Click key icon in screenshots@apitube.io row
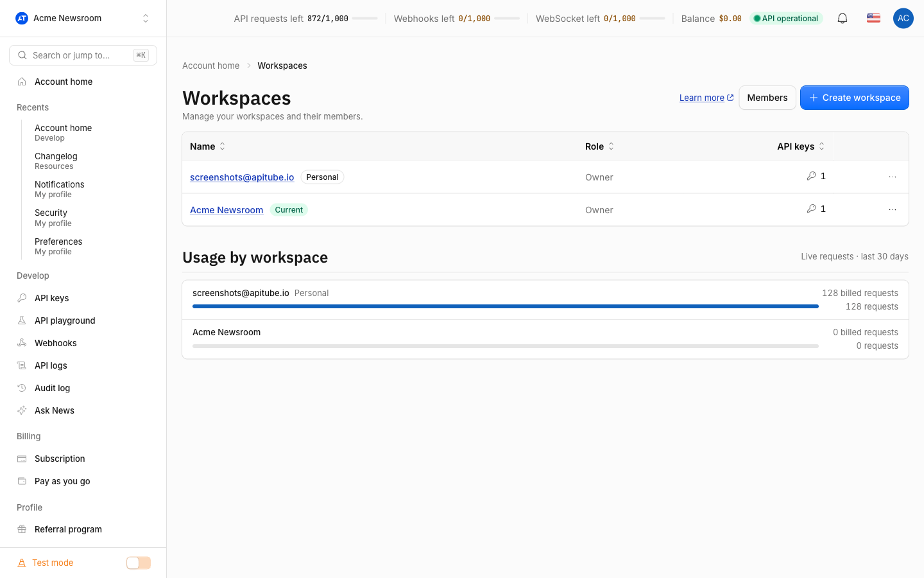Image resolution: width=924 pixels, height=578 pixels. tap(812, 176)
